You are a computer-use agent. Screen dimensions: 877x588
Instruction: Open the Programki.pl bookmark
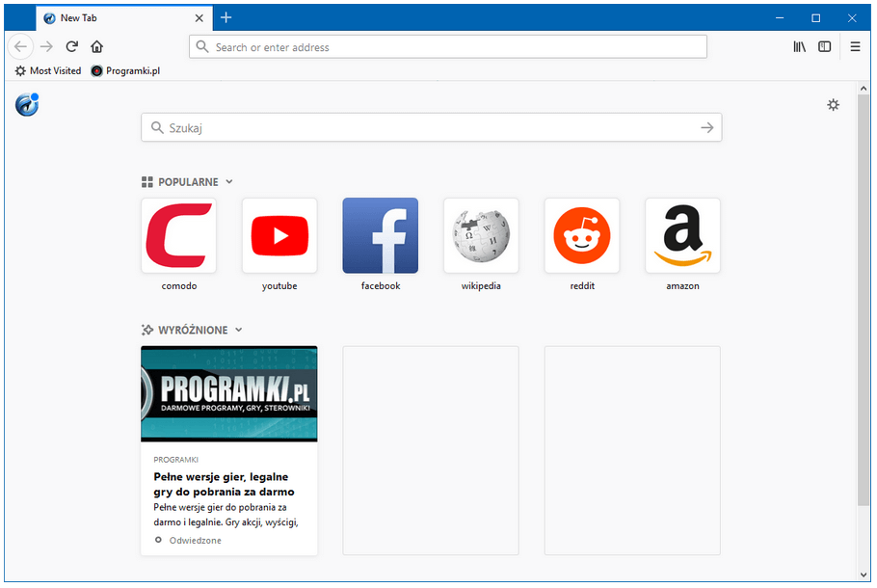[x=126, y=70]
